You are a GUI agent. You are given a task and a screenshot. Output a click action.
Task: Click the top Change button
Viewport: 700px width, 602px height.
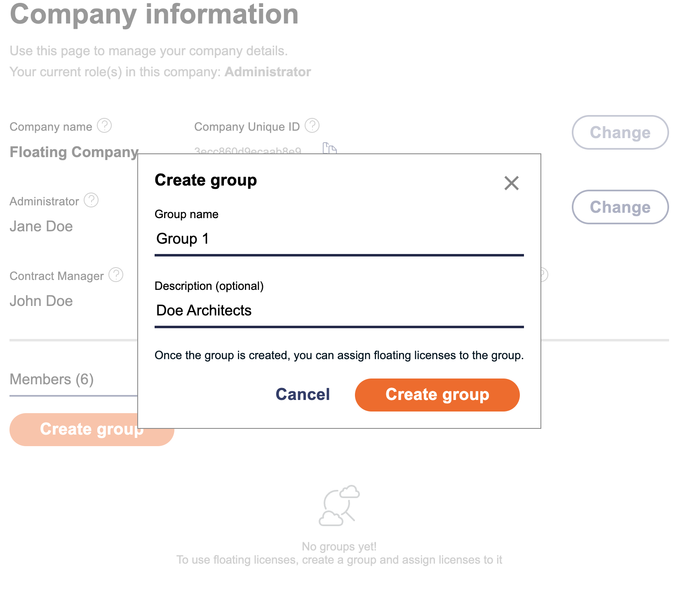[620, 133]
